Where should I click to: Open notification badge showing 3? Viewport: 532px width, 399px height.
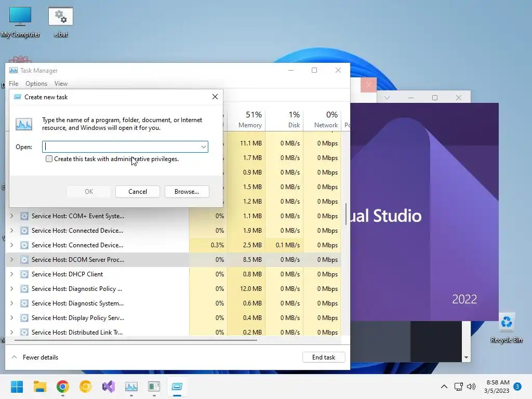click(x=517, y=387)
